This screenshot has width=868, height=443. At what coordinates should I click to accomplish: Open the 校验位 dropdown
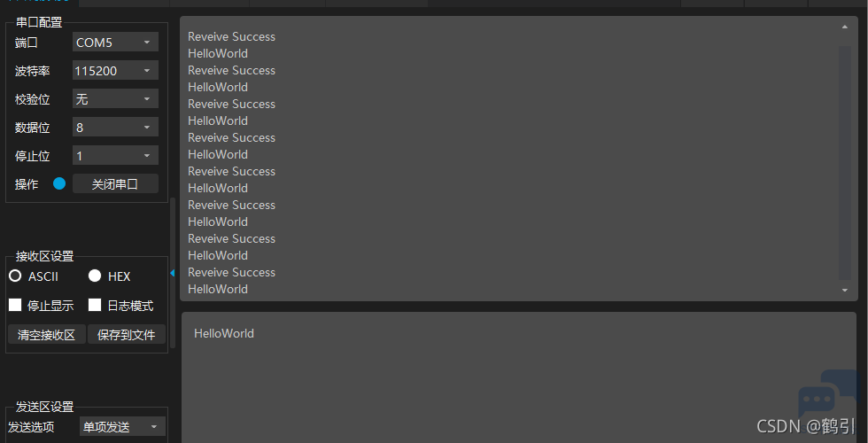tap(115, 99)
